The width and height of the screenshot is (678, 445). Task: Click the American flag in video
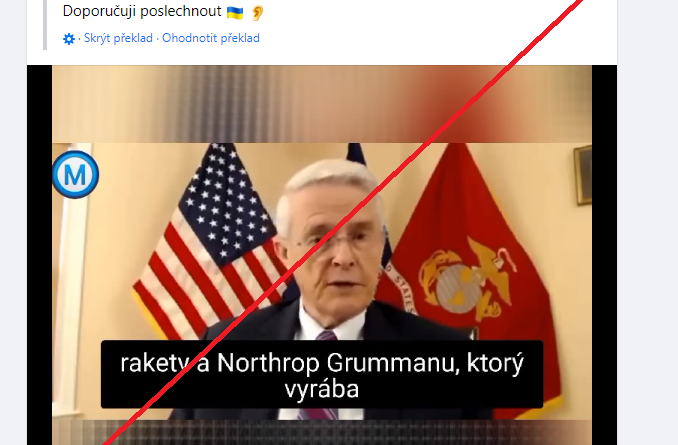[x=208, y=242]
